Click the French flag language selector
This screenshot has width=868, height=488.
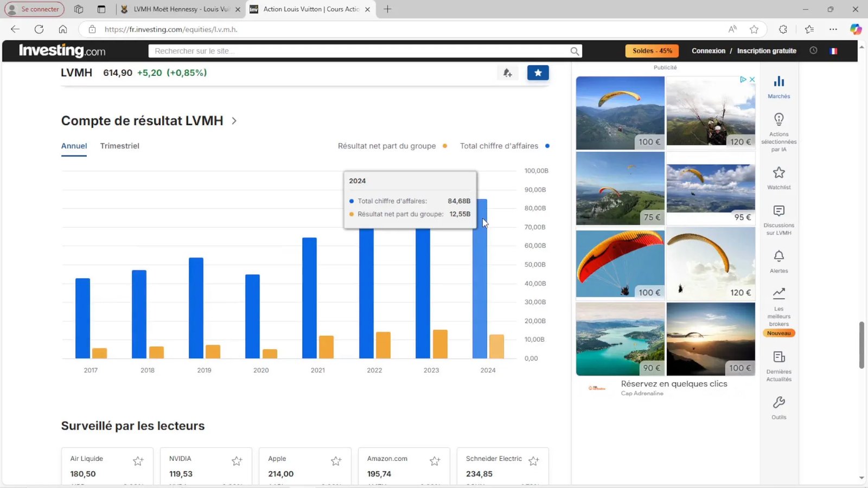(x=834, y=51)
